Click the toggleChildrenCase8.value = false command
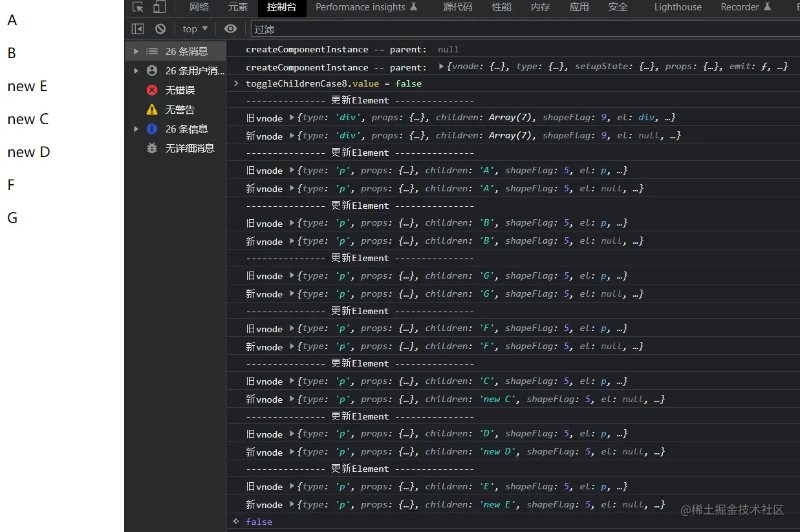 click(x=334, y=83)
